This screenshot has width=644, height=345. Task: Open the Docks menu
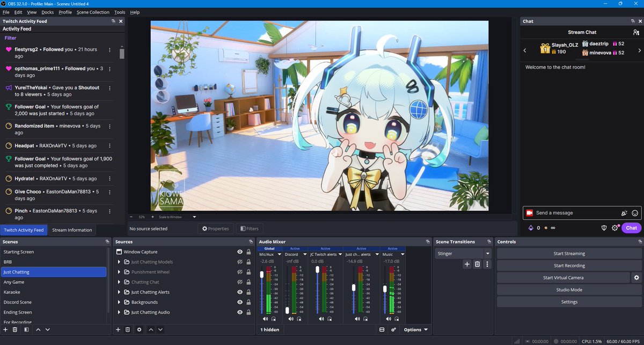[x=47, y=12]
